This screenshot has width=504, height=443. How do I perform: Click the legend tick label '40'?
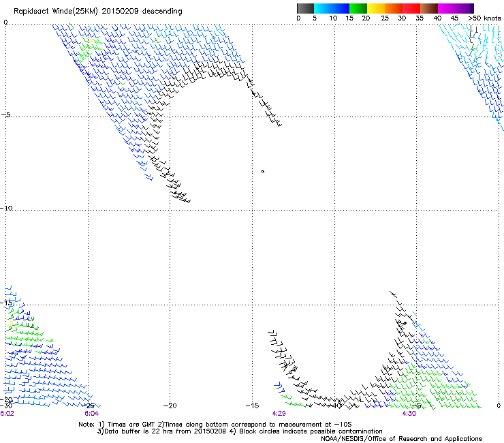[x=437, y=18]
